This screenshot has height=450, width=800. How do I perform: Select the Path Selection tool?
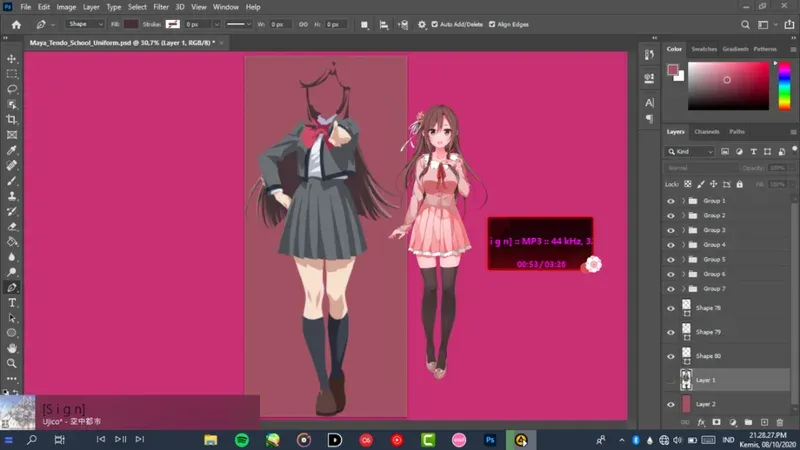(x=12, y=318)
